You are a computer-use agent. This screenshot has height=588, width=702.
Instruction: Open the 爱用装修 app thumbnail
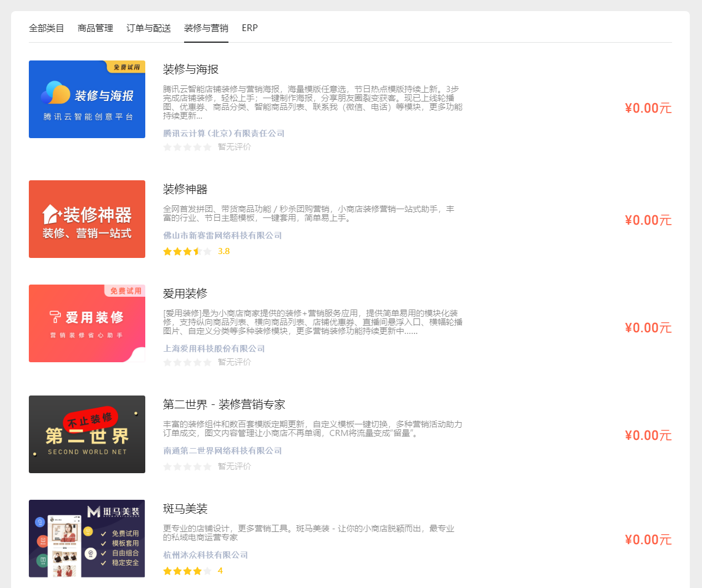(87, 323)
